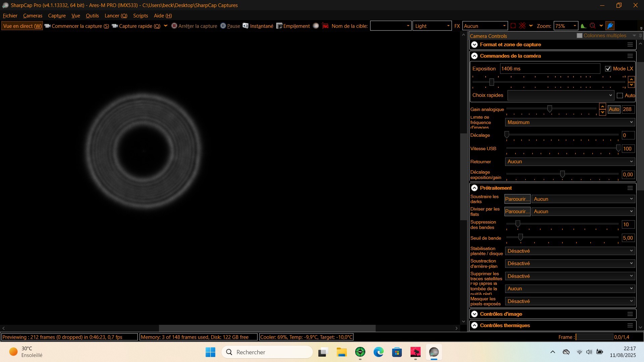The height and width of the screenshot is (362, 644).
Task: Click the Gain analogique decrease arrow
Action: (602, 112)
